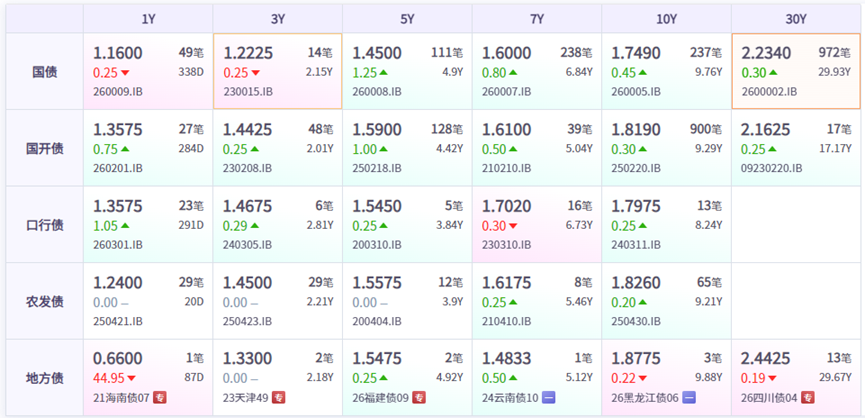Click the red 专 badge beside 23天津49
Screen dimensions: 865x418
click(279, 398)
